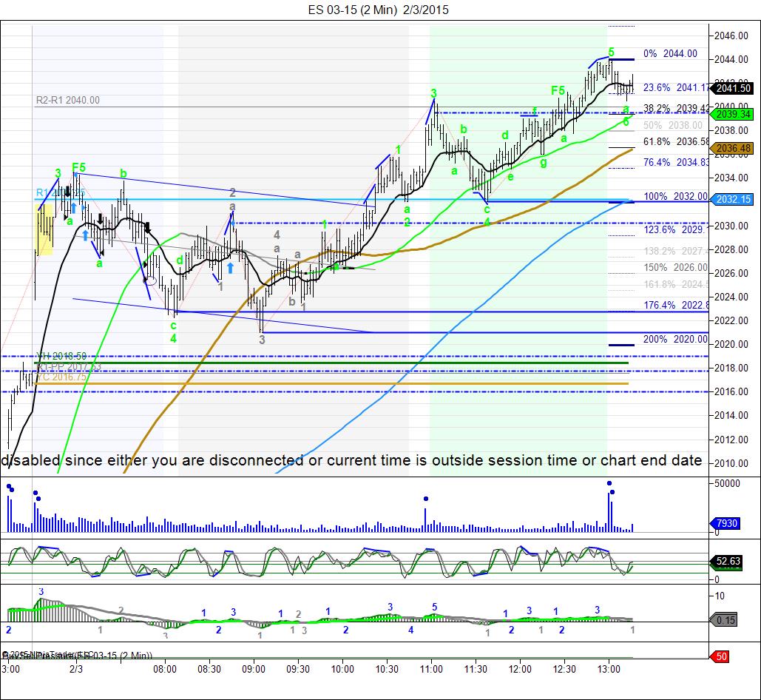Click the 150% 2026.00 extension label
This screenshot has height=700, width=761.
(x=676, y=267)
